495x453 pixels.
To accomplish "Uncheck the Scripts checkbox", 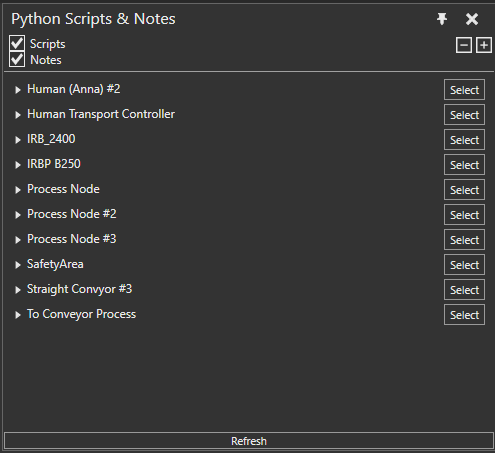I will (17, 43).
